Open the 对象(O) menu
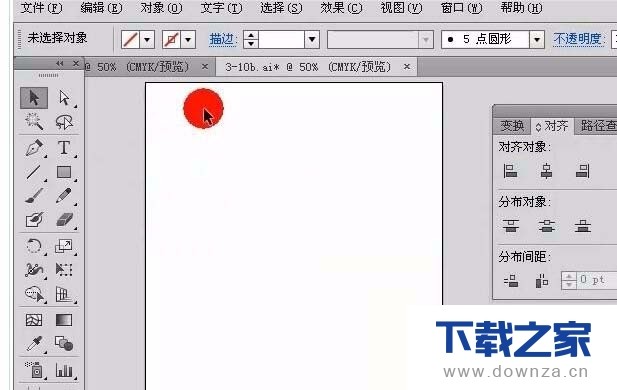 (x=161, y=8)
